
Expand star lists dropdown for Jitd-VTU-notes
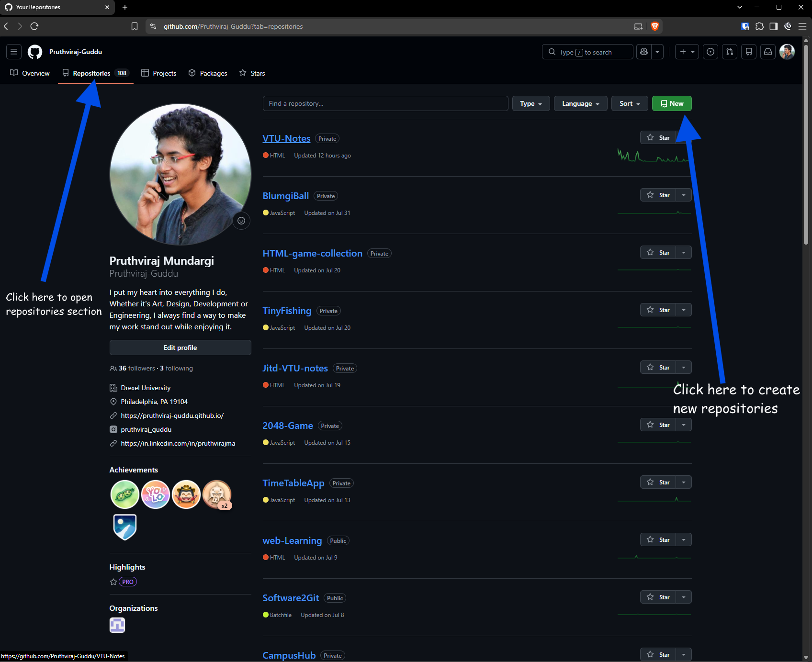coord(684,367)
